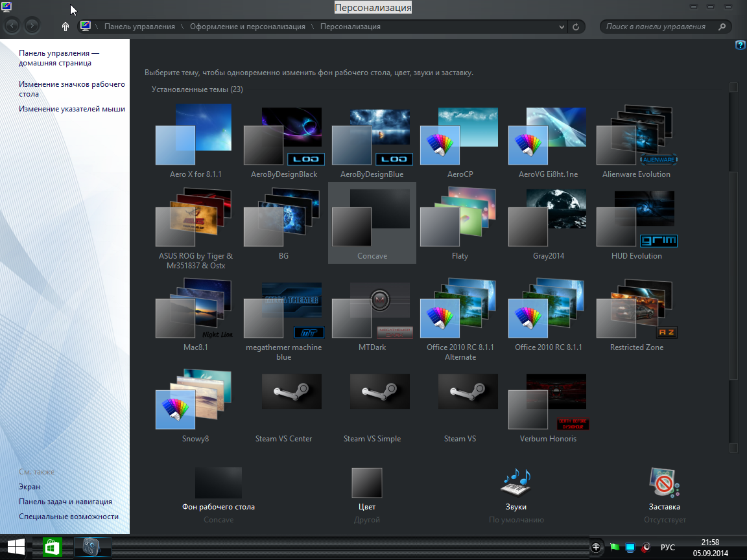Open the Windows Store taskbar icon
747x560 pixels.
pos(52,548)
